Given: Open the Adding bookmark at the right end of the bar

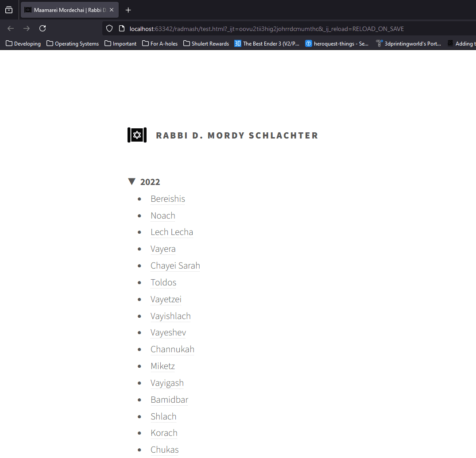Looking at the screenshot, I should 462,44.
